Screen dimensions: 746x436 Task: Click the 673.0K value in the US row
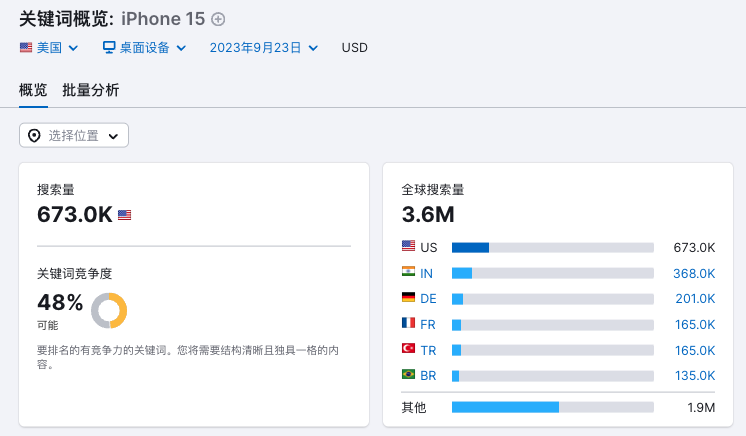(694, 248)
